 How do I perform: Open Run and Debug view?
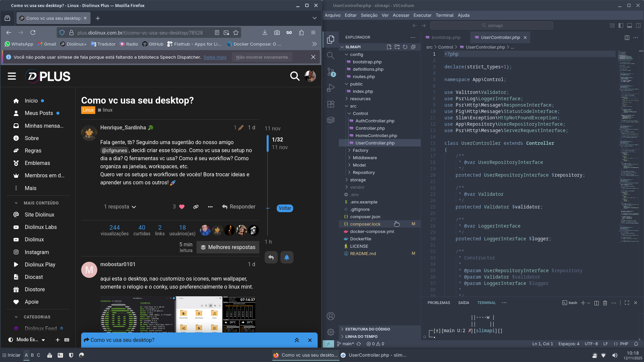pyautogui.click(x=331, y=88)
